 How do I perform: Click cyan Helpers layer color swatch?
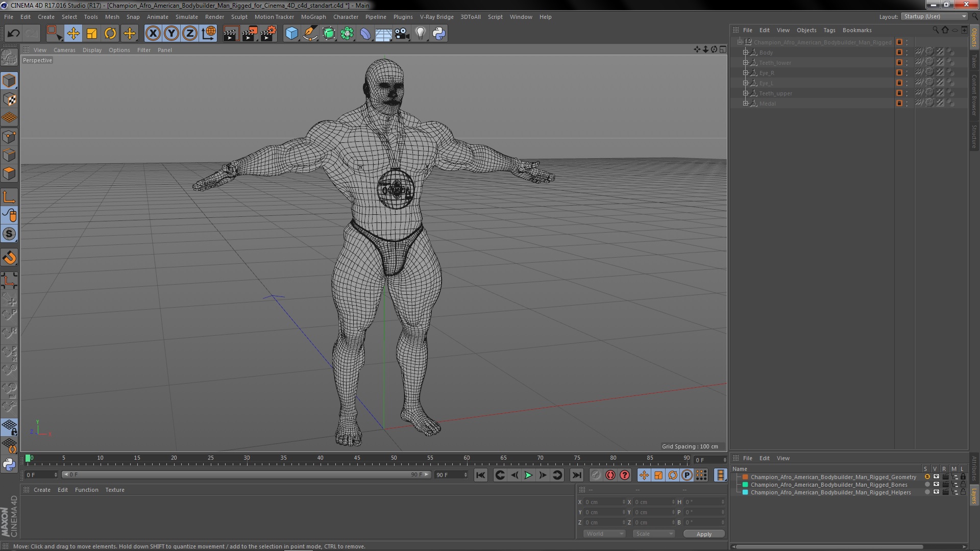pos(745,492)
